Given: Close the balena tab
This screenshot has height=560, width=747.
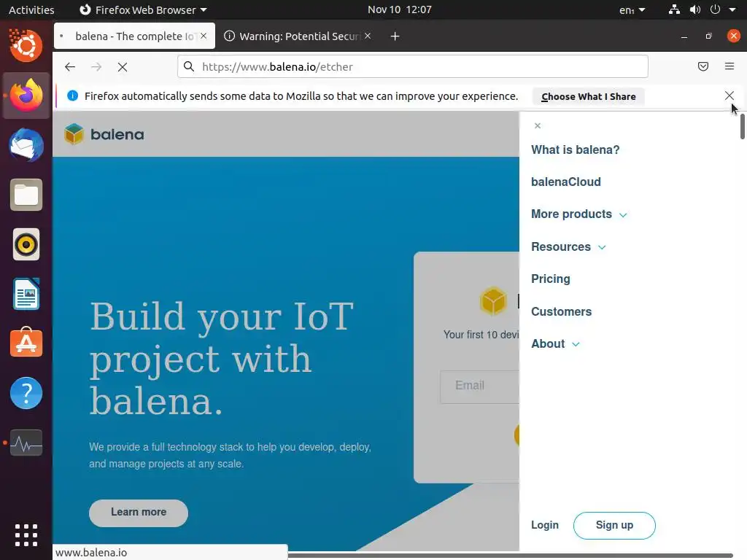Looking at the screenshot, I should pyautogui.click(x=204, y=36).
